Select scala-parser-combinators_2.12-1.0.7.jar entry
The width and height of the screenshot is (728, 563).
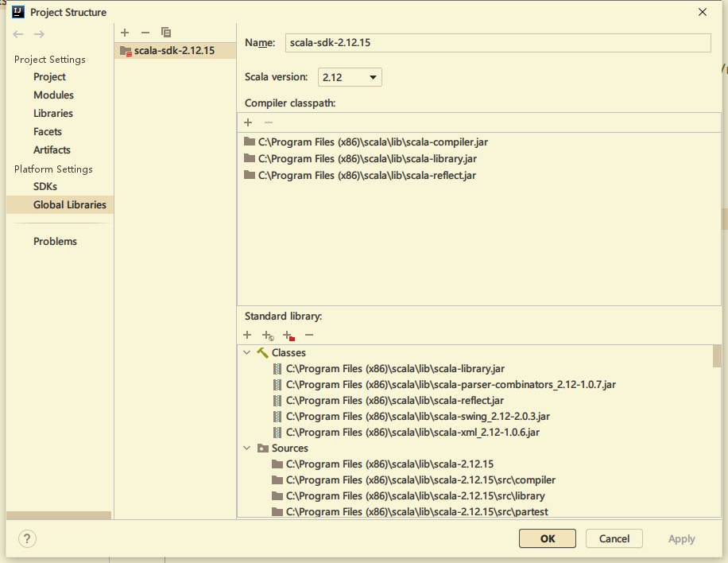[x=451, y=385]
